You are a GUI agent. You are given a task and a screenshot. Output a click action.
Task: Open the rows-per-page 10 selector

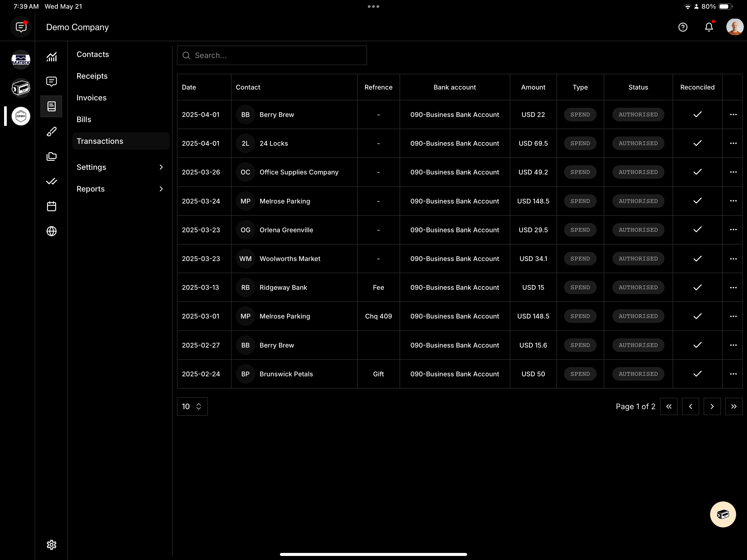tap(192, 406)
